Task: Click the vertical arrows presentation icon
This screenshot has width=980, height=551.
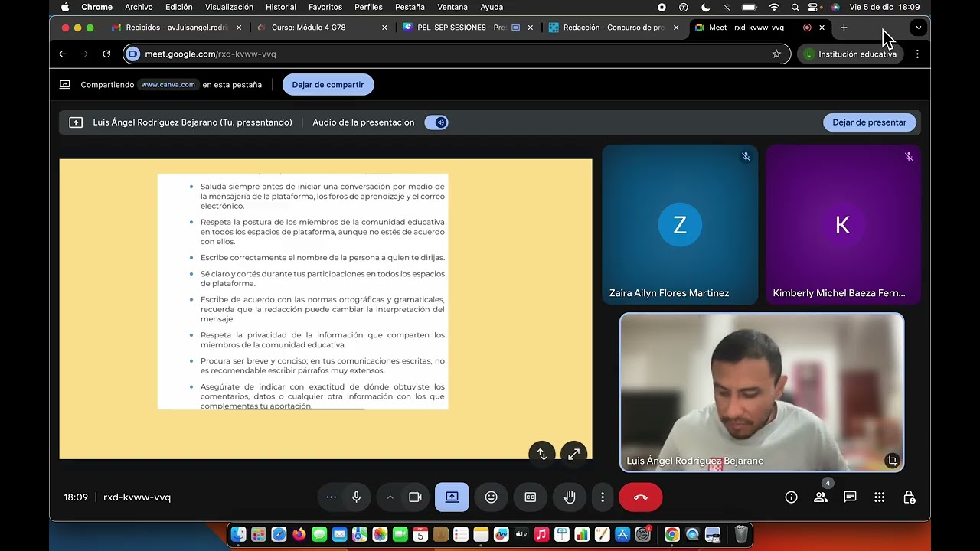Action: click(541, 454)
